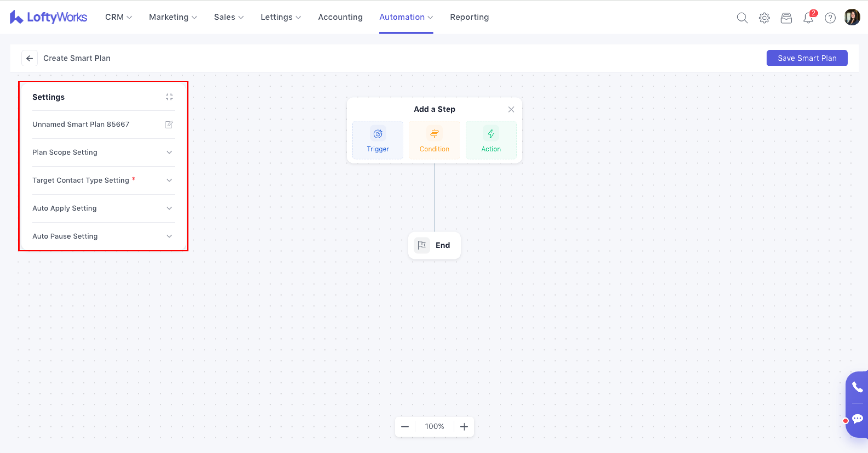Image resolution: width=868 pixels, height=453 pixels.
Task: Close the Add a Step popup
Action: pyautogui.click(x=511, y=110)
